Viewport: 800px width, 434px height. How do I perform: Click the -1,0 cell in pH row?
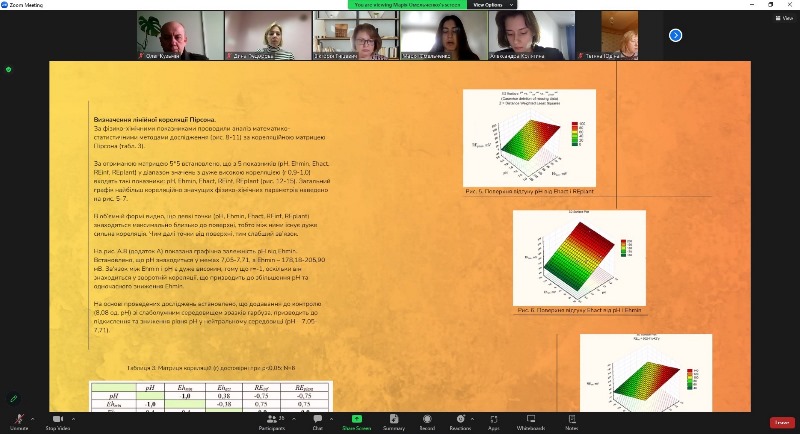(x=185, y=396)
